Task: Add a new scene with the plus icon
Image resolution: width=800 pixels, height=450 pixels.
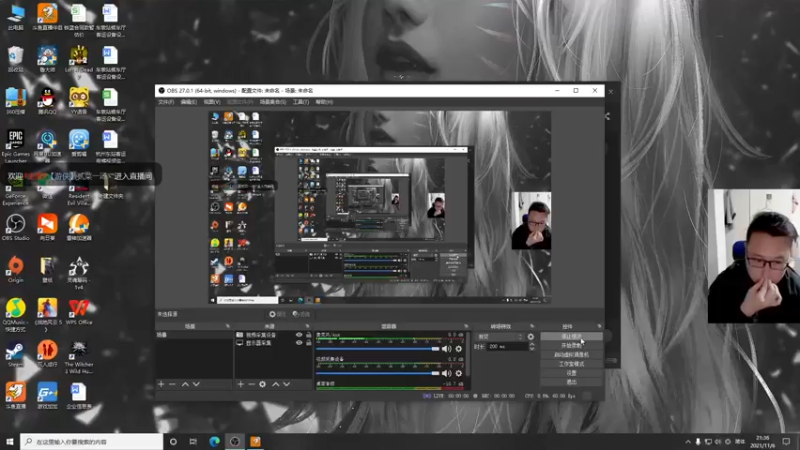Action: (x=161, y=384)
